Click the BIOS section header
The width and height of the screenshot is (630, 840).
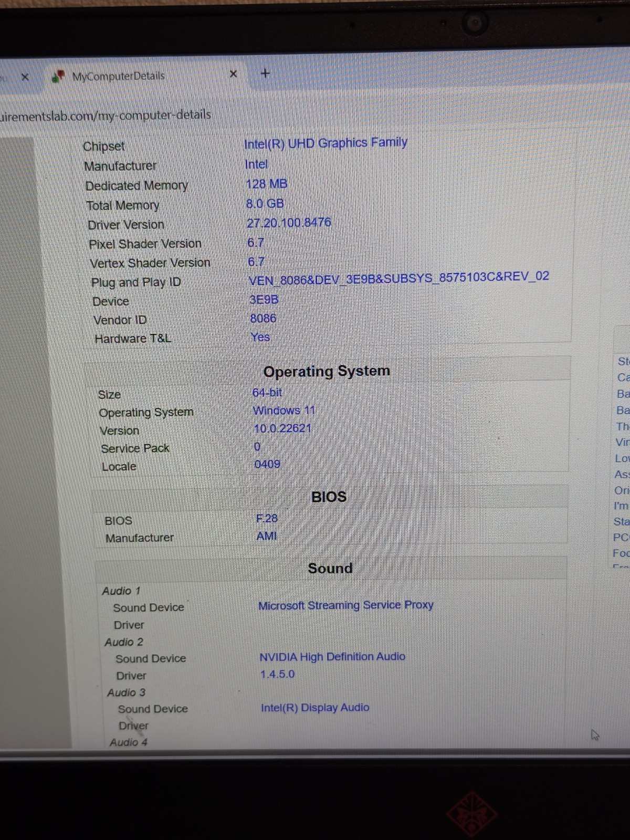(329, 497)
